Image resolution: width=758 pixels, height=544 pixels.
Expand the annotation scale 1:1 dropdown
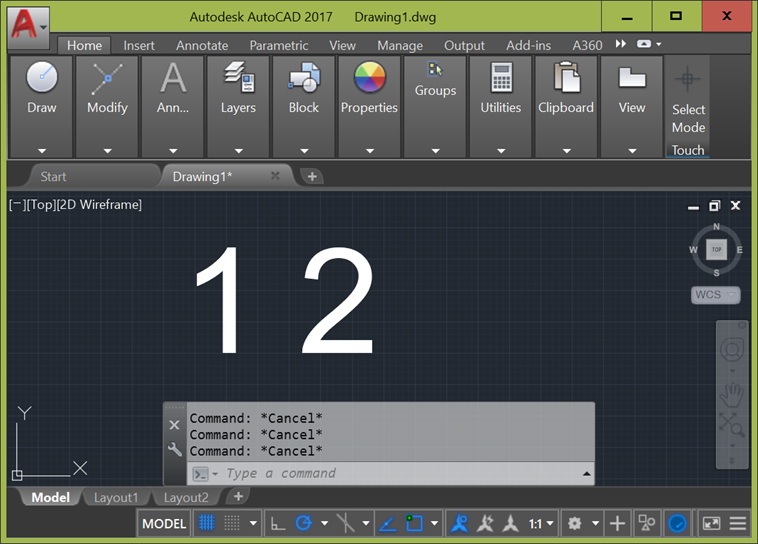point(541,523)
